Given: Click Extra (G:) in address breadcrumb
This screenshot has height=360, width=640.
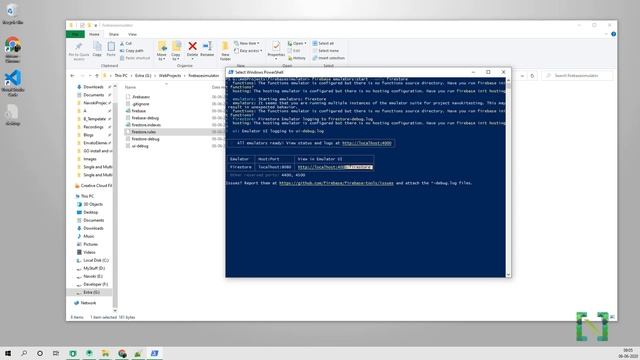Looking at the screenshot, I should coord(143,76).
